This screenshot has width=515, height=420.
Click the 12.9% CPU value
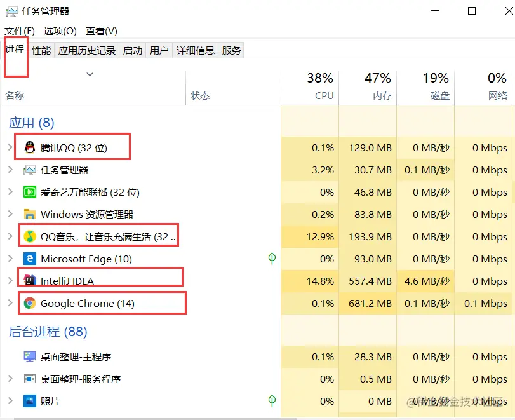320,236
